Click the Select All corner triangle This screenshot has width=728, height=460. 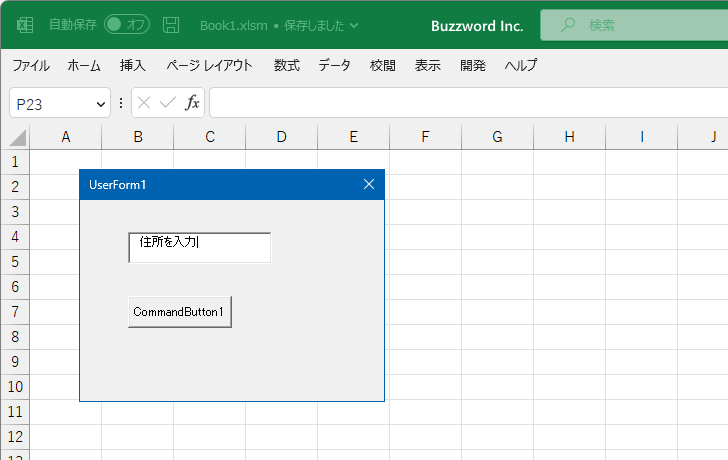tap(17, 137)
